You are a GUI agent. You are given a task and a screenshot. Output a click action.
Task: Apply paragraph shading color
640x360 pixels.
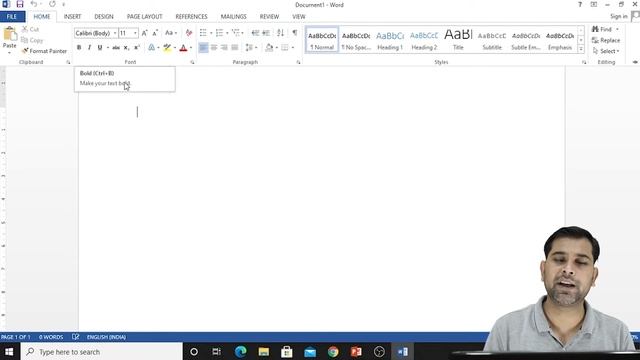(x=269, y=48)
